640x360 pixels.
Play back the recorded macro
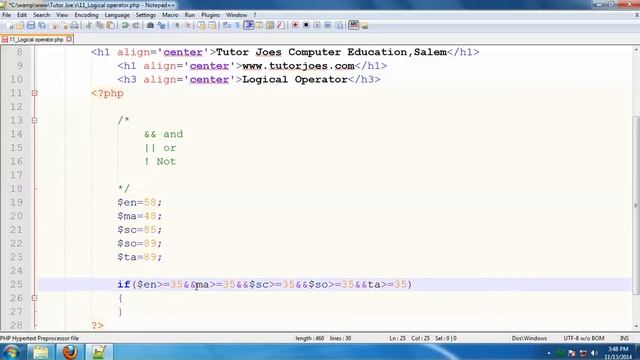[x=317, y=25]
